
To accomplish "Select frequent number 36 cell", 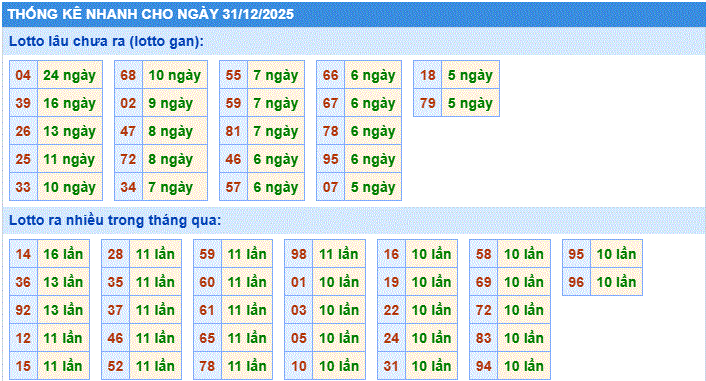I will point(23,281).
